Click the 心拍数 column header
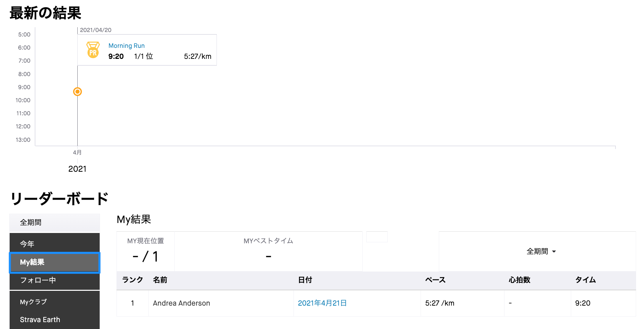 (519, 280)
